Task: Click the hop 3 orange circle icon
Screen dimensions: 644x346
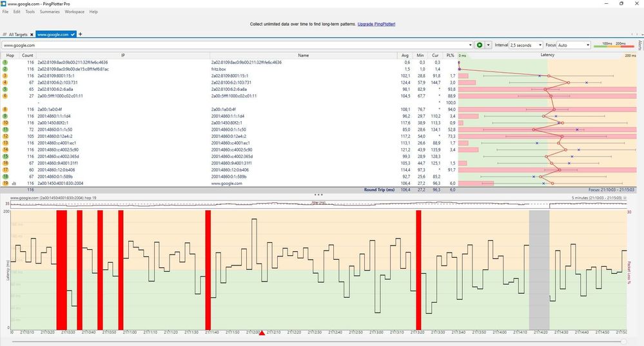Action: pos(5,76)
